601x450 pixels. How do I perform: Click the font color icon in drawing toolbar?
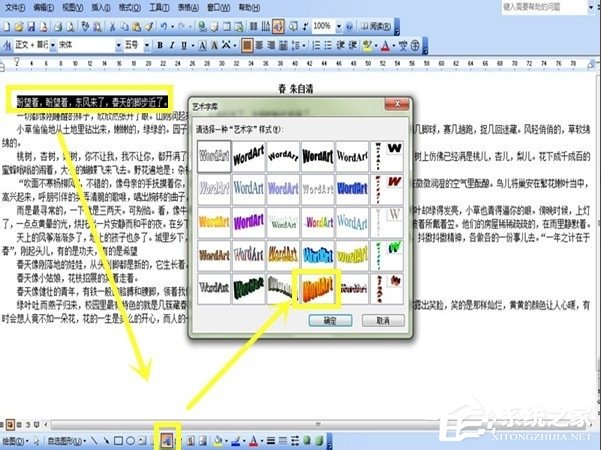tap(254, 439)
